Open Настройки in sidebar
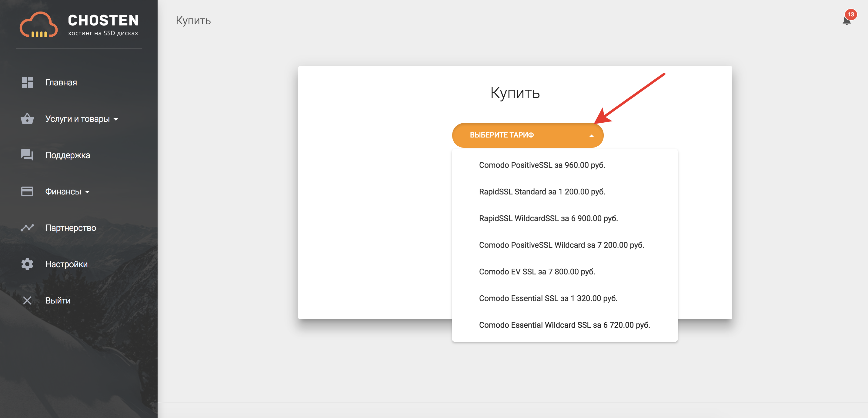 coord(67,264)
